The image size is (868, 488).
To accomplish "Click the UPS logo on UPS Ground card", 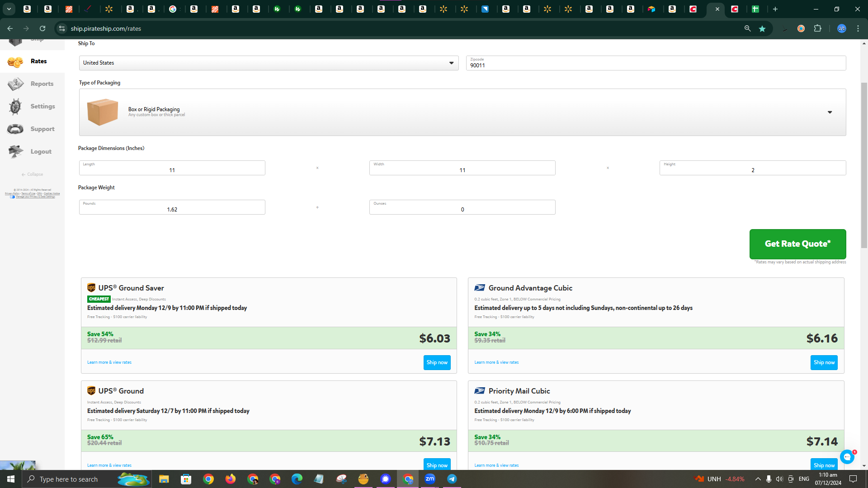I will (x=91, y=391).
